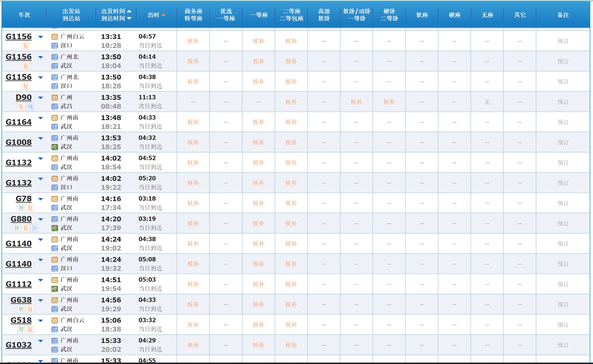The width and height of the screenshot is (593, 364).
Task: Open train G1112 details link
Action: (19, 284)
